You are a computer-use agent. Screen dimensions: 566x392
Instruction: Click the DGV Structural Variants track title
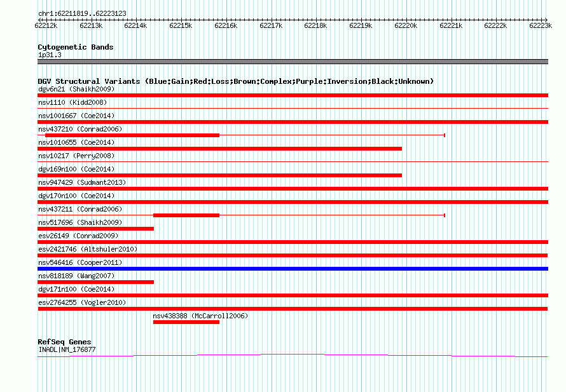point(236,81)
